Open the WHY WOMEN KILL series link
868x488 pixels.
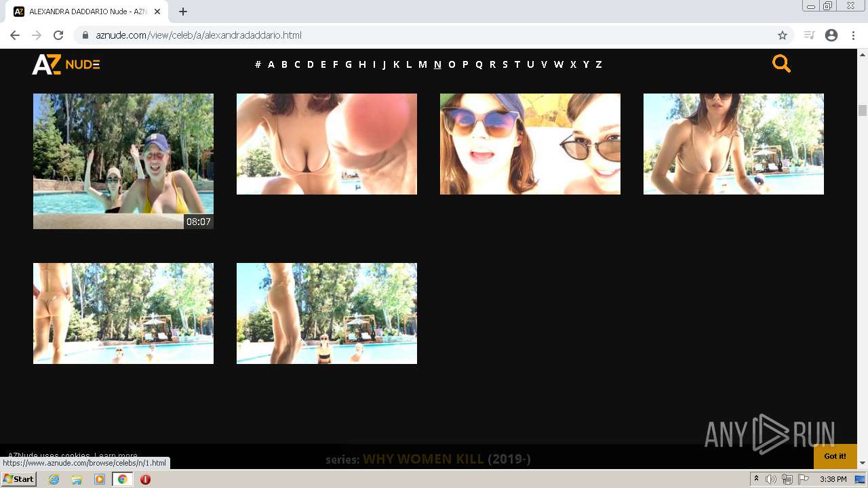click(x=423, y=460)
